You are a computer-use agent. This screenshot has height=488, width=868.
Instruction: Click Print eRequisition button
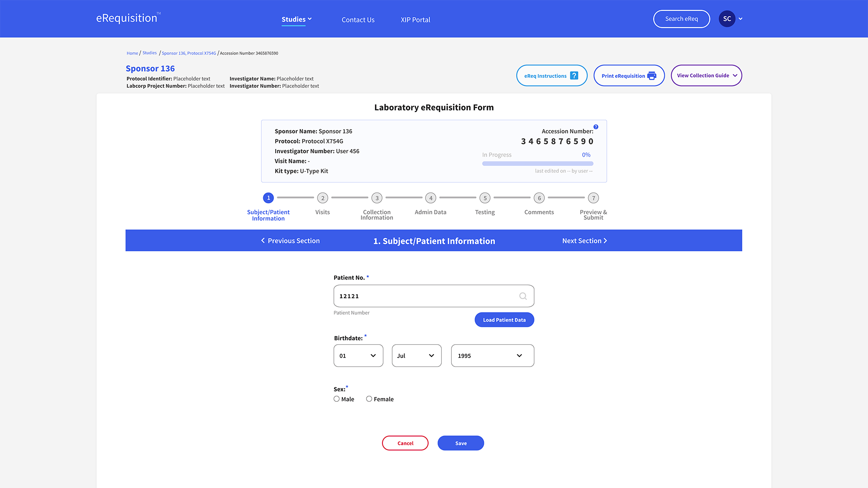[629, 75]
